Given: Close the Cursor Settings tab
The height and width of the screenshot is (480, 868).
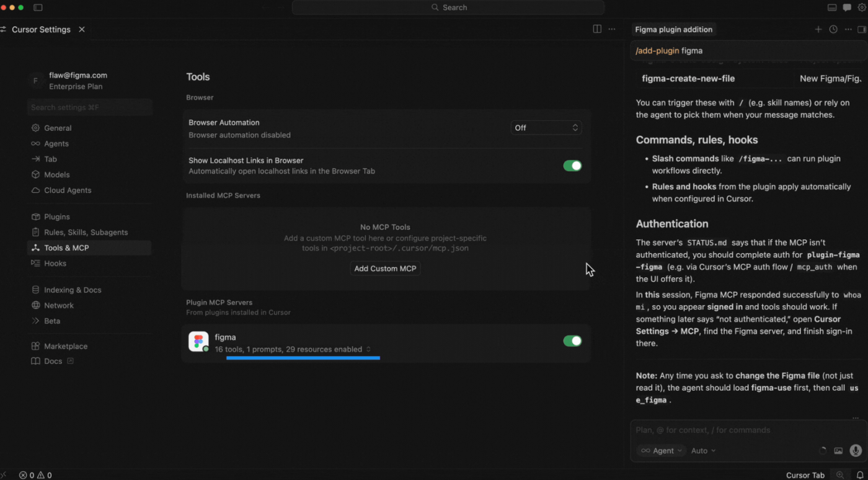Looking at the screenshot, I should coord(82,29).
